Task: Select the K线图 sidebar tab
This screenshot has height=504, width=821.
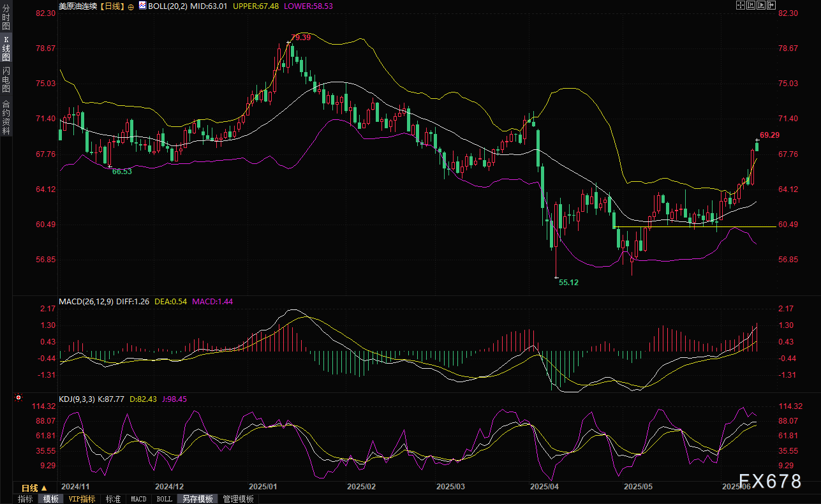Action: click(x=6, y=48)
